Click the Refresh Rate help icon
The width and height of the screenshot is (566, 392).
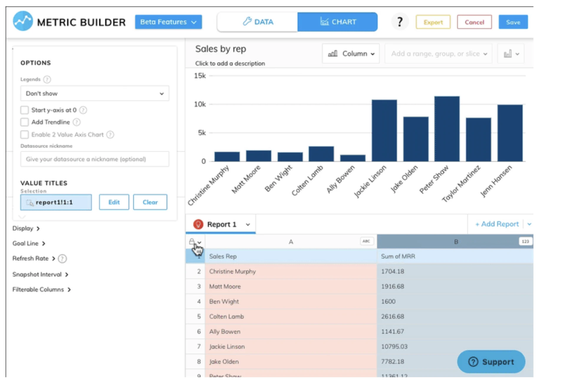pos(62,259)
